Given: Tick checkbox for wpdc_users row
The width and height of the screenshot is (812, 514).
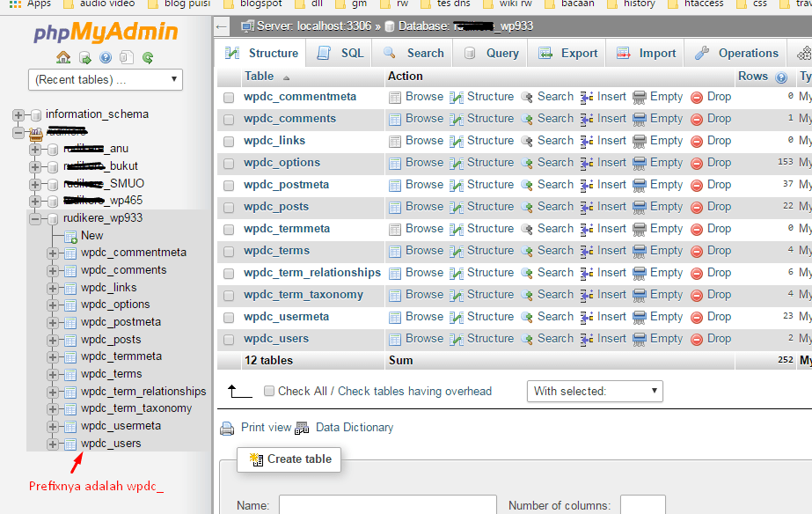Looking at the screenshot, I should point(229,340).
